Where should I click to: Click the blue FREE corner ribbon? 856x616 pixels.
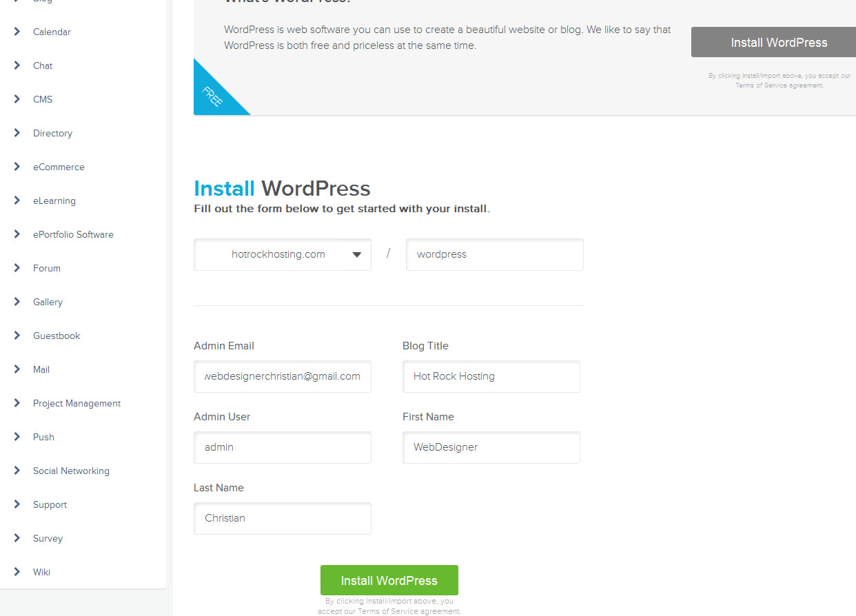tap(212, 96)
